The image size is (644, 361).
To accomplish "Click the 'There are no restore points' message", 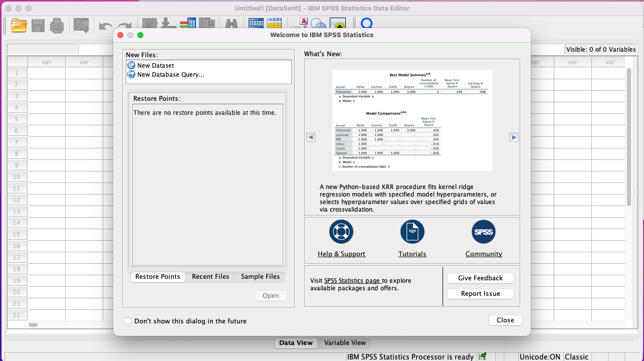I will point(204,113).
